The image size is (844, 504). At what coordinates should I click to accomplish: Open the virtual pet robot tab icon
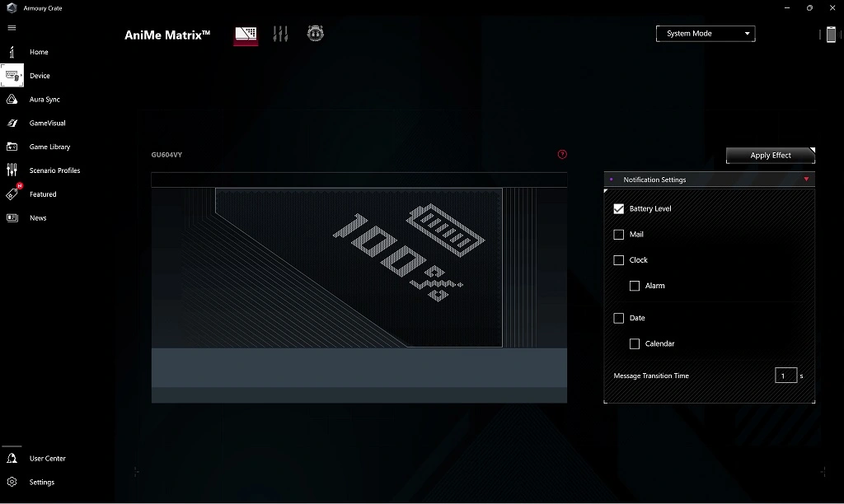pyautogui.click(x=316, y=33)
